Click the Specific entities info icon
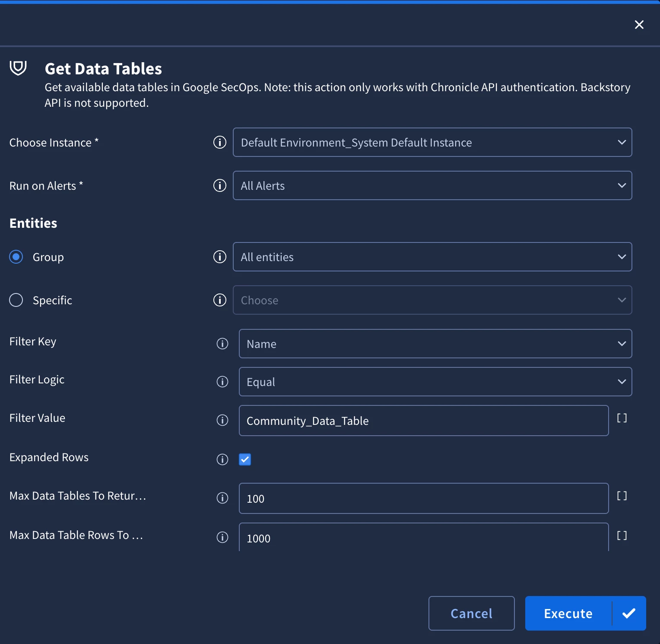 pyautogui.click(x=220, y=300)
